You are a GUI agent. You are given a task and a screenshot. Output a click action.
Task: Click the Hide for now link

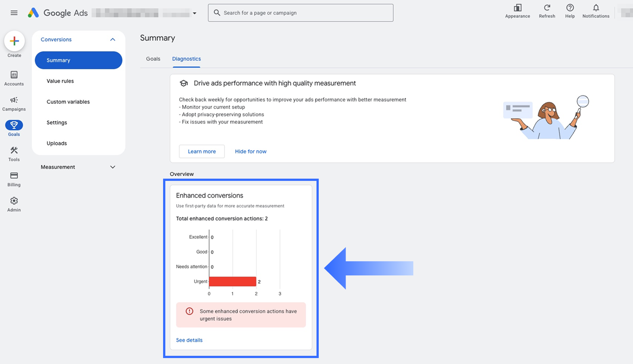[x=251, y=151]
